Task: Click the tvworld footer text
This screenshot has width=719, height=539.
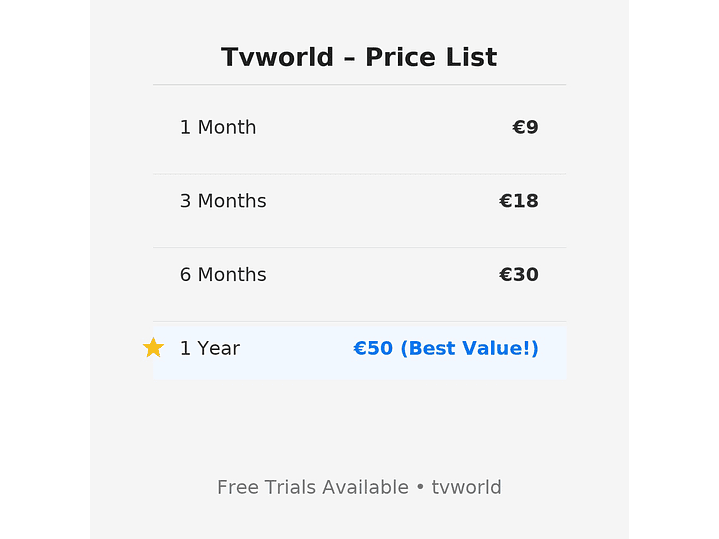Action: click(466, 488)
